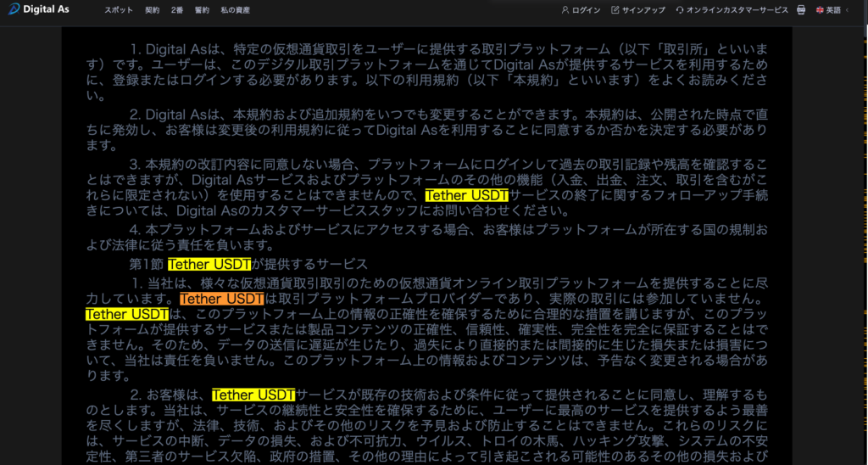This screenshot has width=868, height=465.
Task: Click the print/device icon in header
Action: [801, 10]
